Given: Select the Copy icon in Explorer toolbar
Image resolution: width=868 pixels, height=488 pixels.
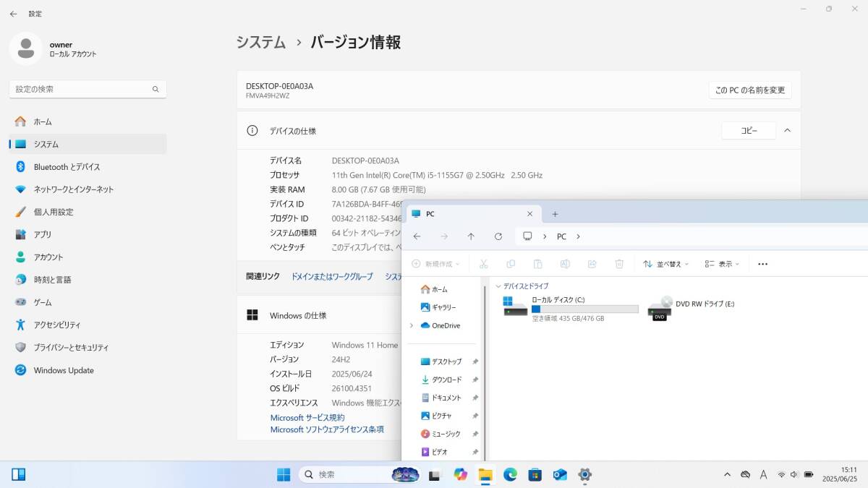Looking at the screenshot, I should tap(511, 264).
